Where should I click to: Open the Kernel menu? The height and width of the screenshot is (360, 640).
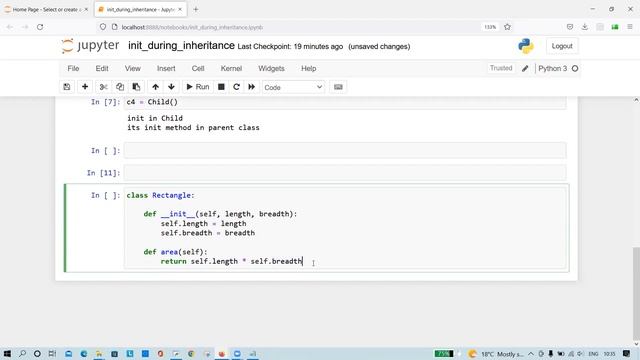231,69
